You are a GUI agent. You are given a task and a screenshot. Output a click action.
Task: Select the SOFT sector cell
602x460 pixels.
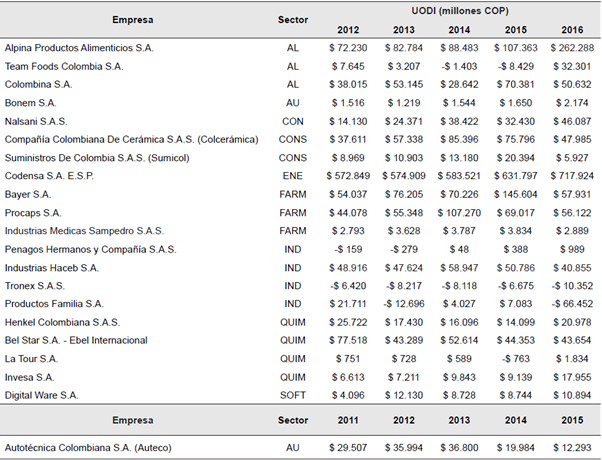coord(292,395)
